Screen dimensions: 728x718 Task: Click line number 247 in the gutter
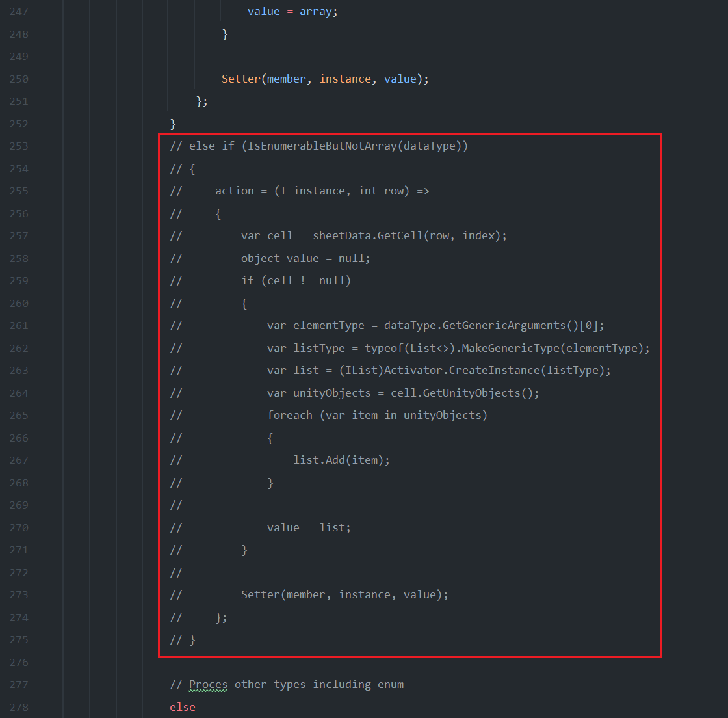19,12
